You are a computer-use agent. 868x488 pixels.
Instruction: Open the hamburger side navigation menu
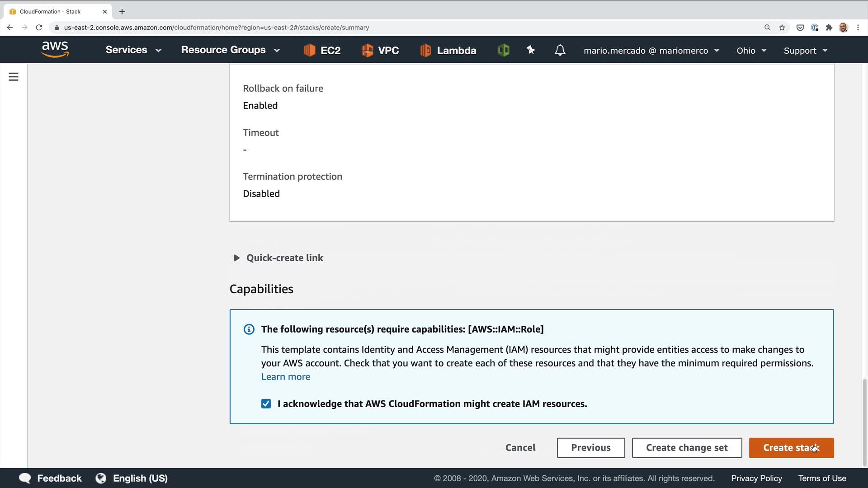(14, 77)
